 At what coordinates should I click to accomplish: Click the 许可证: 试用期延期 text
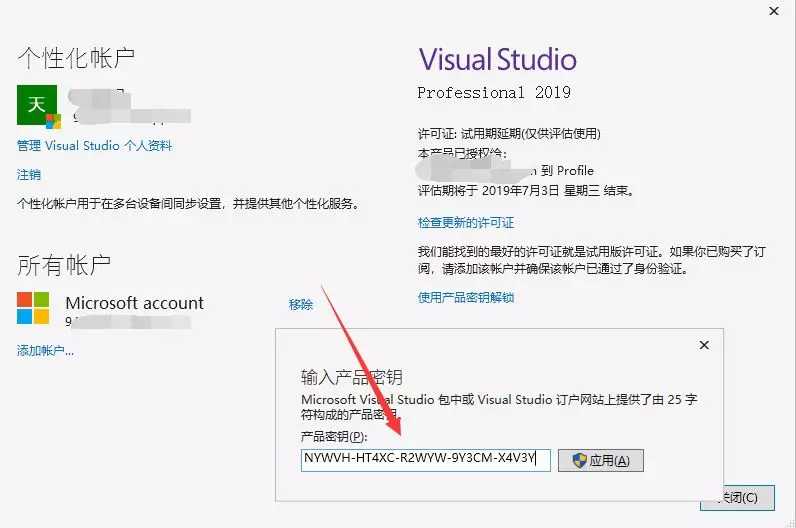[x=509, y=134]
